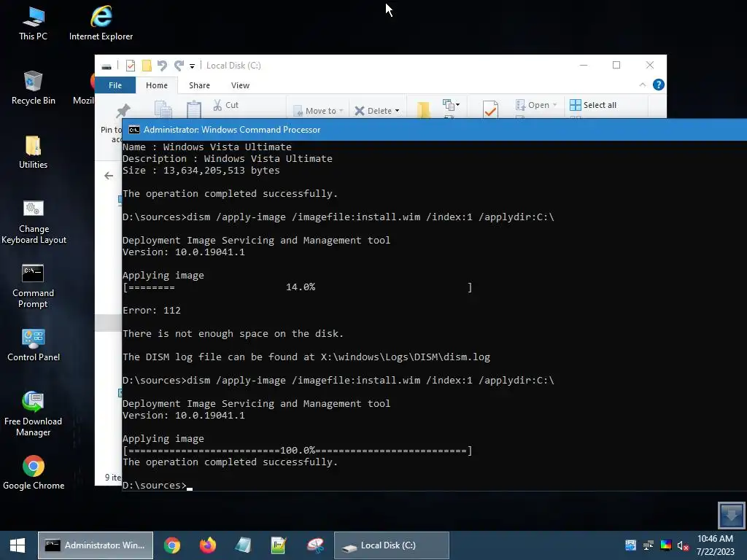
Task: Click 'Name : Windows Vista Ultimate' line
Action: click(206, 147)
